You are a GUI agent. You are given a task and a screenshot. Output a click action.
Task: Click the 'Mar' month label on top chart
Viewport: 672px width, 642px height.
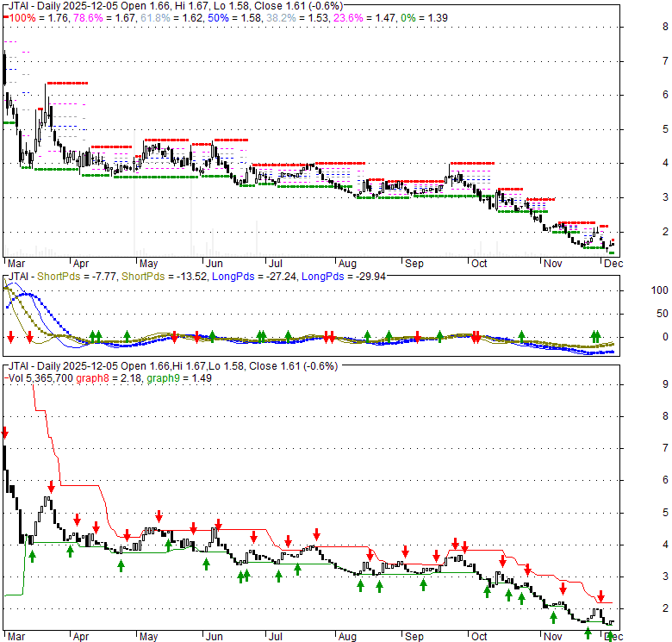pos(16,264)
